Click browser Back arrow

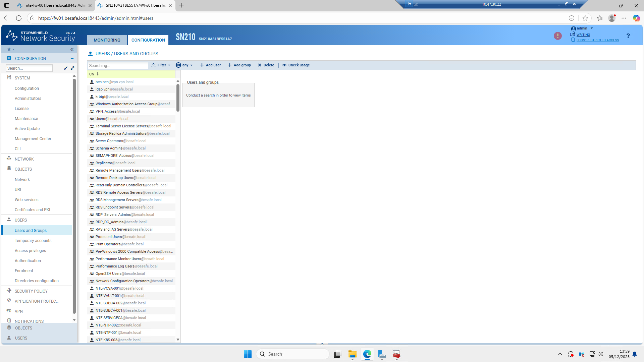7,18
